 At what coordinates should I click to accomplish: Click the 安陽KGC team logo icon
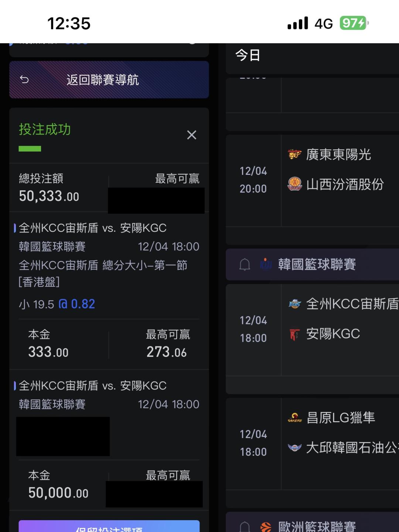(294, 334)
